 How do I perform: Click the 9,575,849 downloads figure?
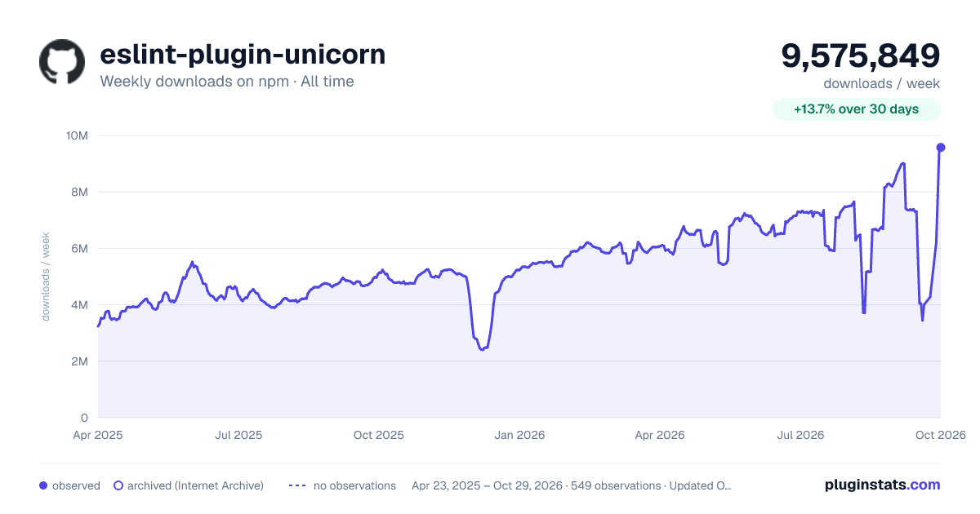coord(861,55)
